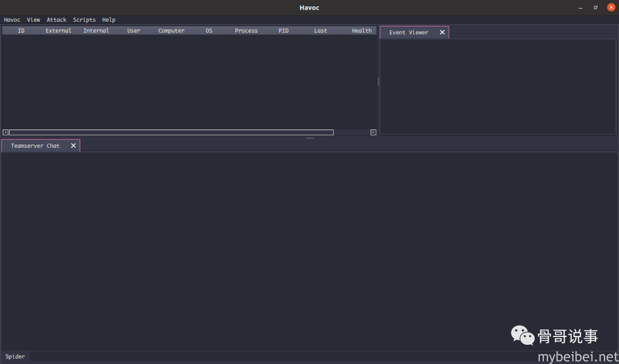Viewport: 619px width, 364px height.
Task: Sort sessions by Computer column header
Action: coord(171,31)
